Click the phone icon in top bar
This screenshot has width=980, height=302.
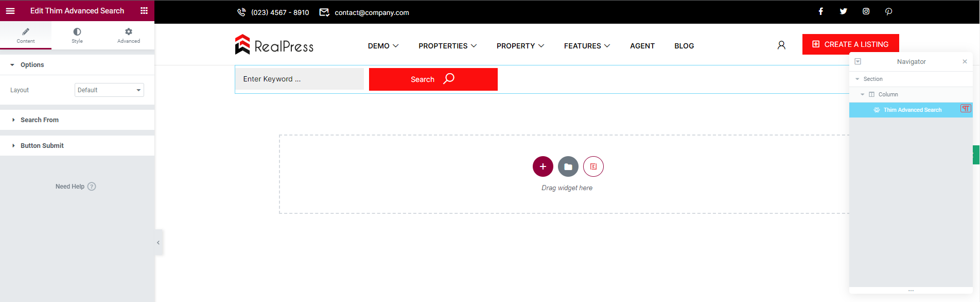pyautogui.click(x=241, y=12)
